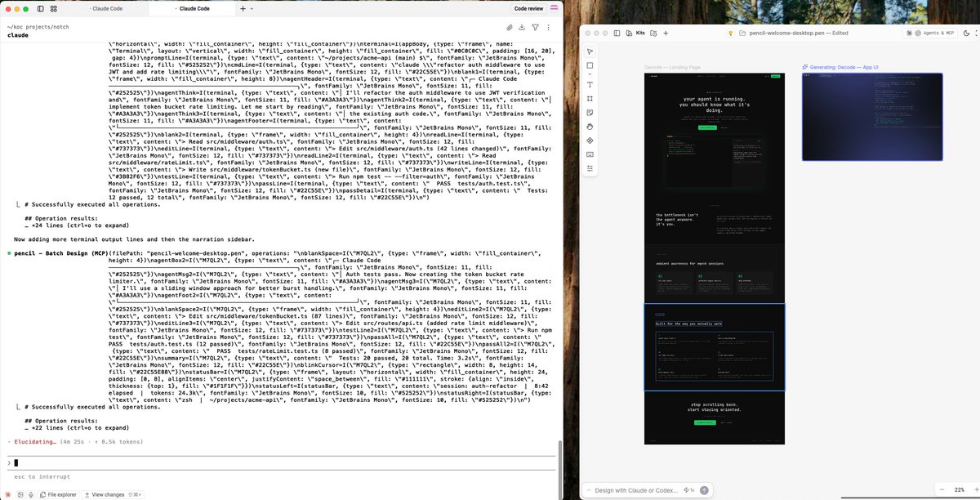This screenshot has width=980, height=500.
Task: Open the filter icon in terminal header
Action: [535, 28]
